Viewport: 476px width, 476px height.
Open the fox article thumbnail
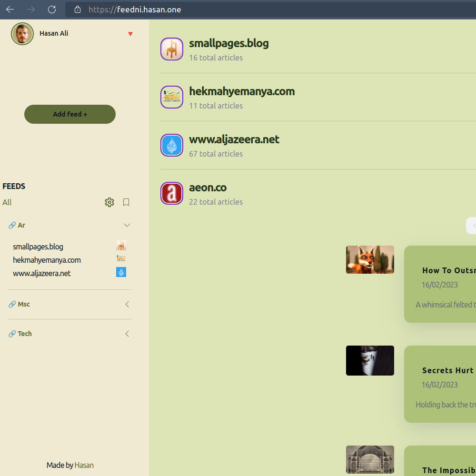point(370,259)
